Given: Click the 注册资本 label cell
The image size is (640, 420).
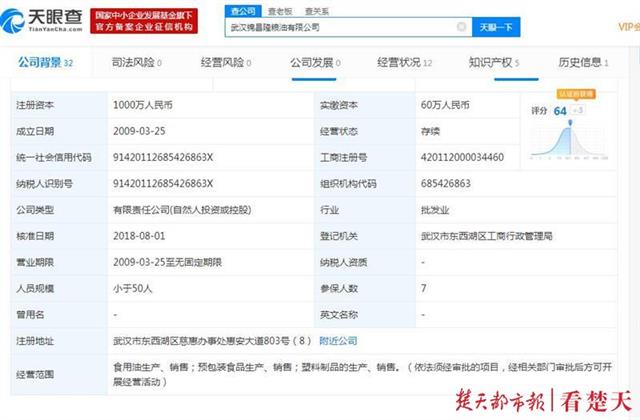Looking at the screenshot, I should click(59, 105).
